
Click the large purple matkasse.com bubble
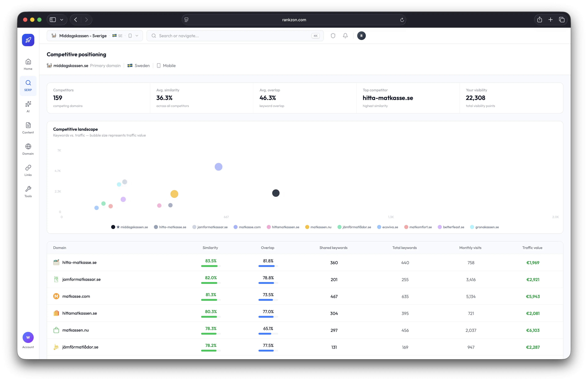point(219,167)
